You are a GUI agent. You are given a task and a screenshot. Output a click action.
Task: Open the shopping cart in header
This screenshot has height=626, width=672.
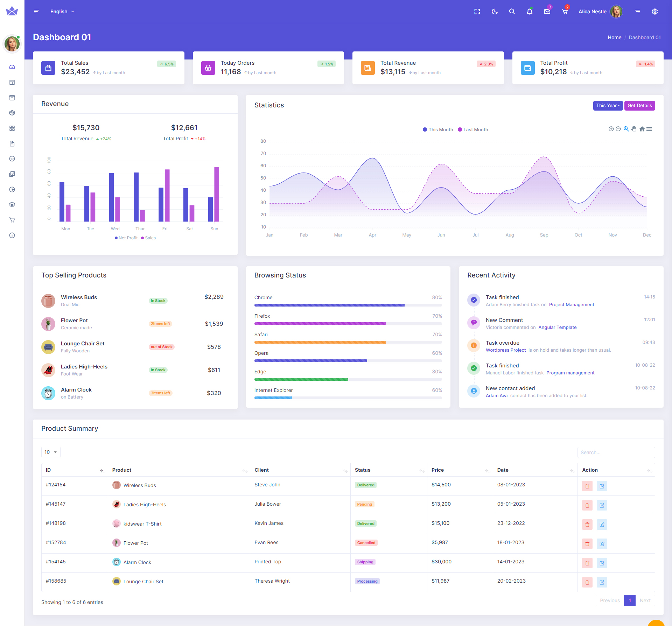tap(565, 12)
